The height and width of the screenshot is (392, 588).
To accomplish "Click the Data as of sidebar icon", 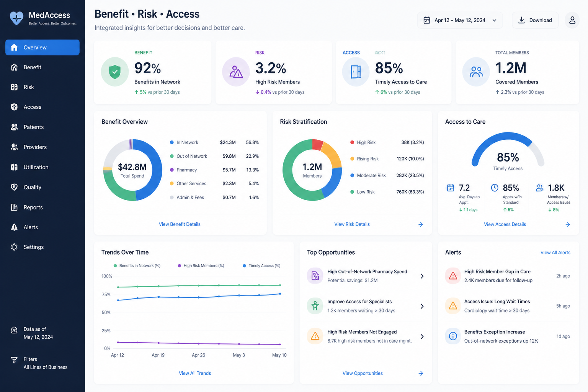I will pyautogui.click(x=14, y=330).
